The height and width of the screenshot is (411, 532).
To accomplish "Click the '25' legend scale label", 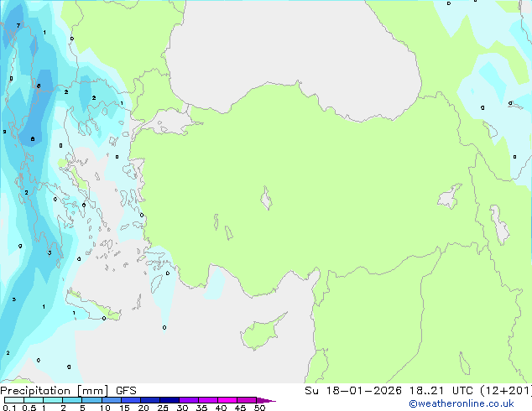I will click(x=163, y=408).
